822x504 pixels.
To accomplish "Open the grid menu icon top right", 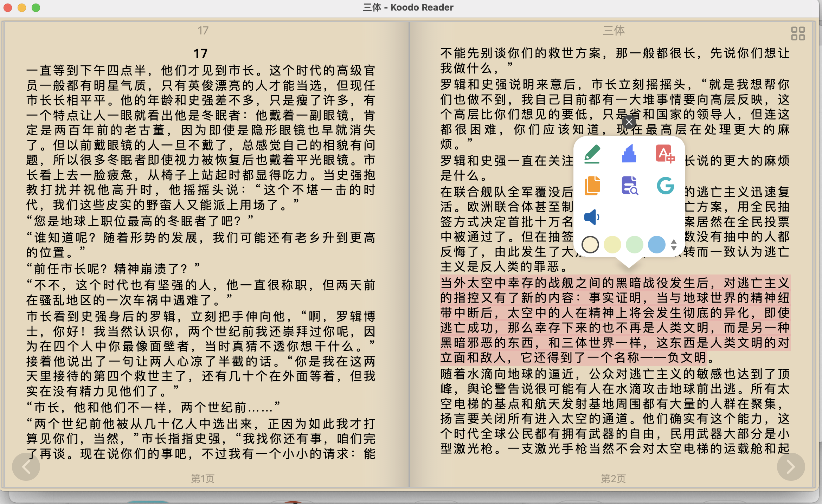I will [x=798, y=34].
